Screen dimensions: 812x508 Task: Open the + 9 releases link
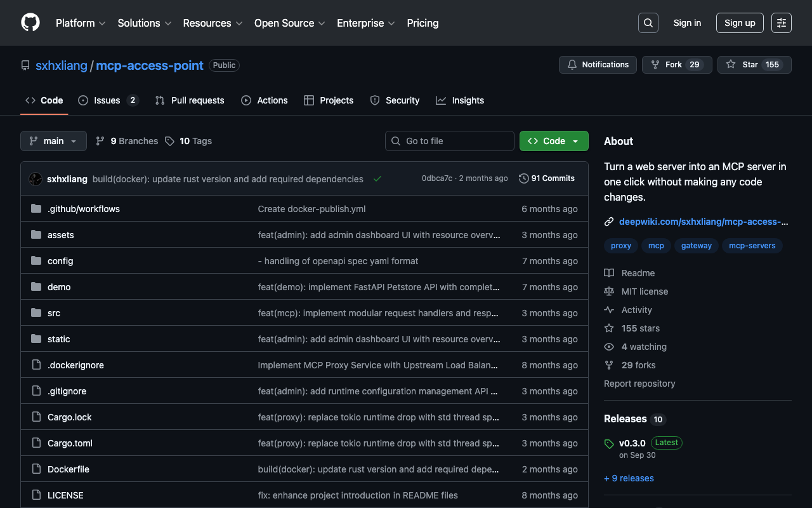click(x=629, y=478)
